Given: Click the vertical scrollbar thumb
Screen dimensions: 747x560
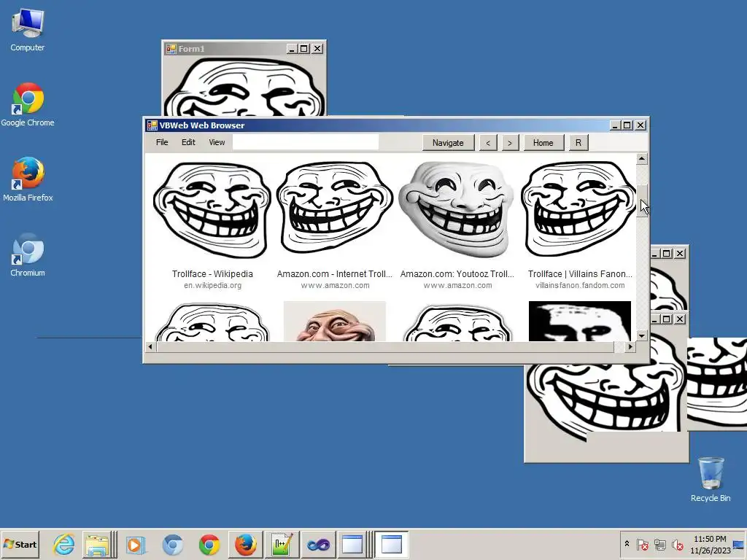Looking at the screenshot, I should (x=642, y=201).
